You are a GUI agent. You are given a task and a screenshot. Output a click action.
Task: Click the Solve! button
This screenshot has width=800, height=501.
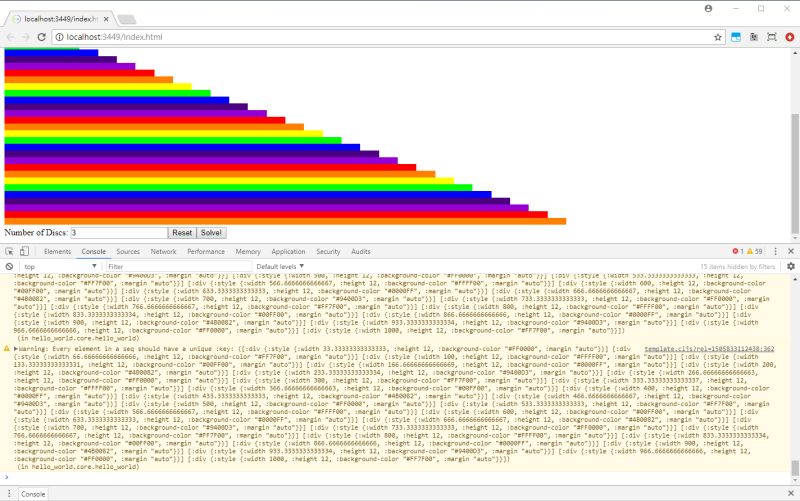(x=211, y=233)
